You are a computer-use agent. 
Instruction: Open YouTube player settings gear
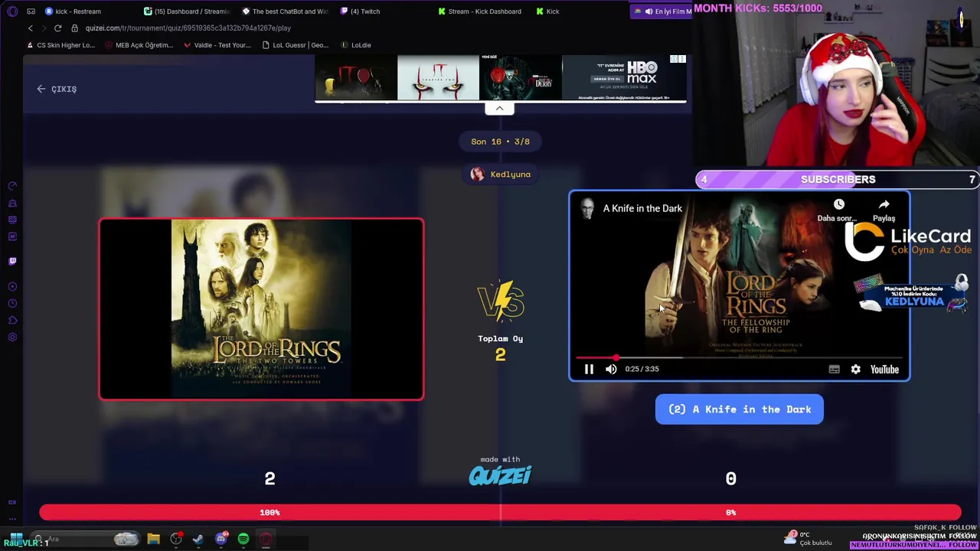coord(855,369)
